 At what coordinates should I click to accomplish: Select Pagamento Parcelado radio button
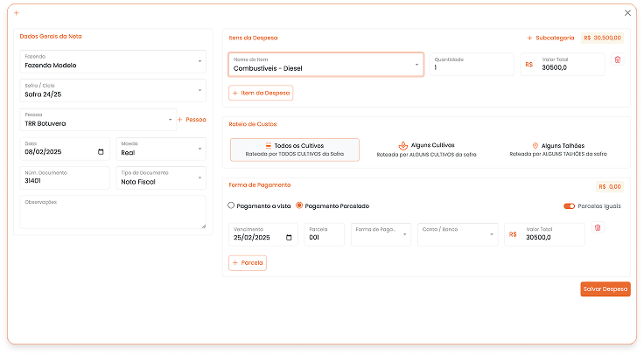point(299,206)
